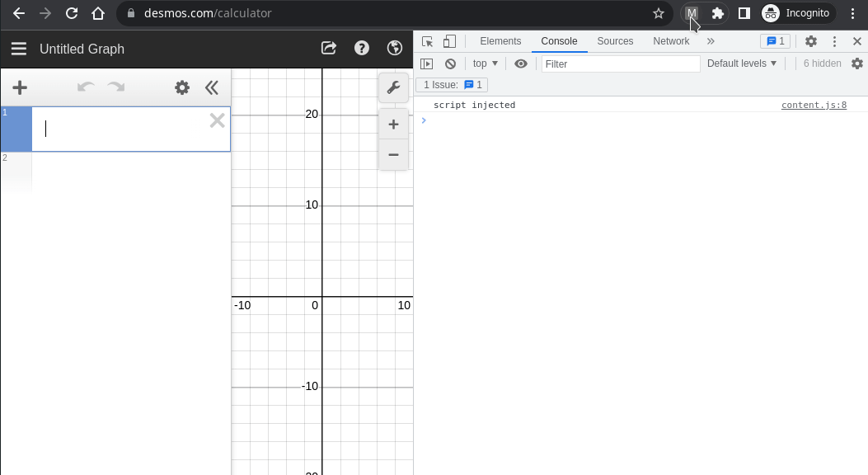Screen dimensions: 868x475
Task: Delete expression 1 with the X
Action: click(x=217, y=120)
